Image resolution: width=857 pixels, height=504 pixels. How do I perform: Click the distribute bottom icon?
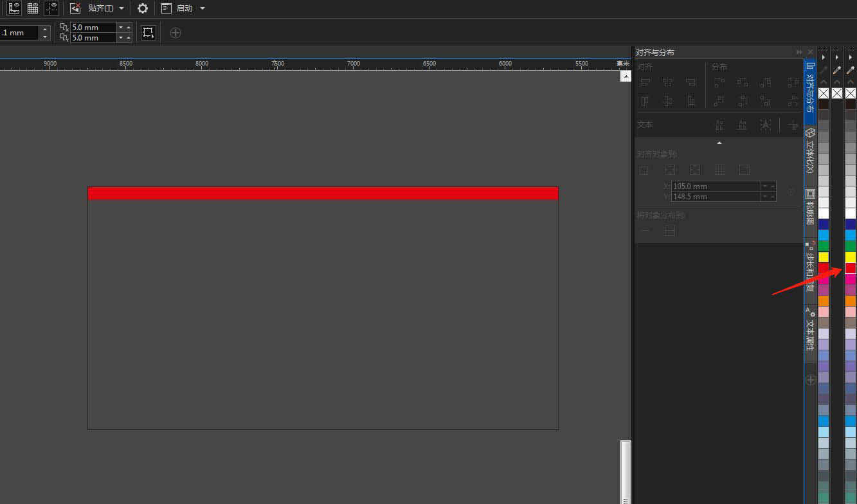[766, 101]
